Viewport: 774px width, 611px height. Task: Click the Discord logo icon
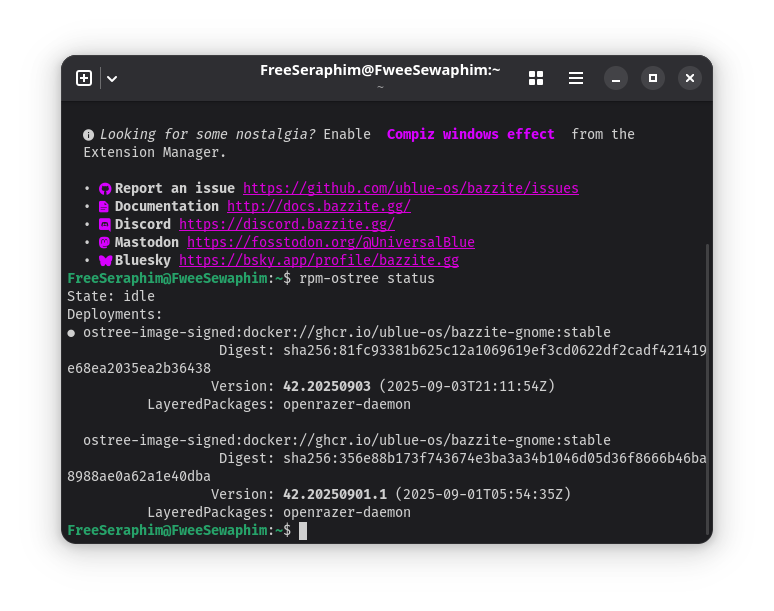click(105, 225)
